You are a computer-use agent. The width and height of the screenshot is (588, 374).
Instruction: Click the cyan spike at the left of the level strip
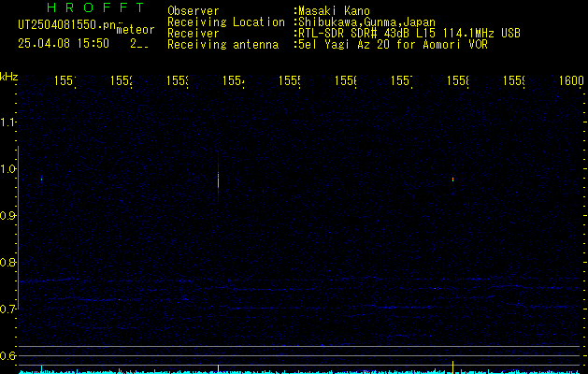41,368
